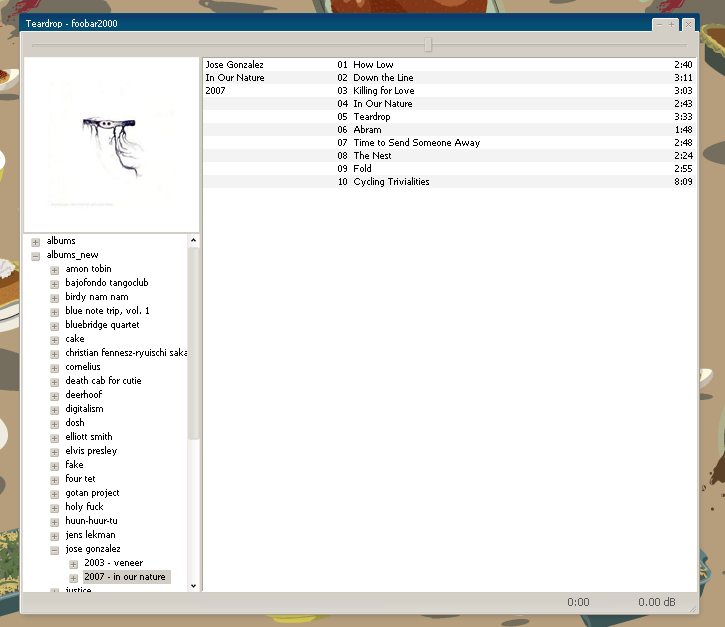
Task: Click the Jose Gonzalez artist name in playlist
Action: click(x=234, y=65)
